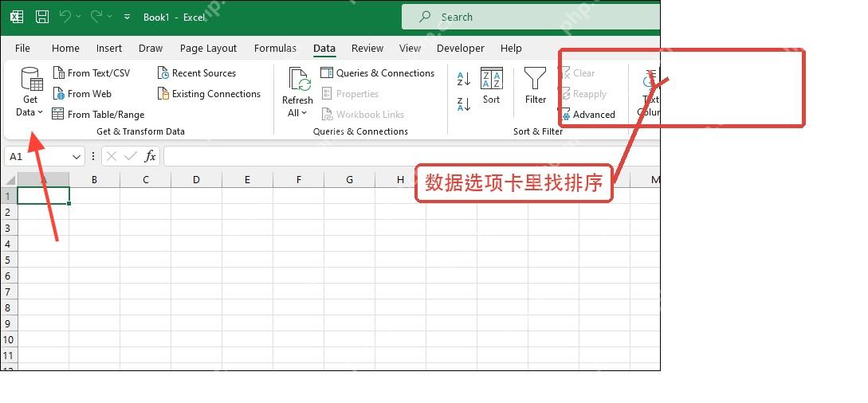The image size is (868, 403).
Task: Expand the Name Box dropdown
Action: coord(77,156)
